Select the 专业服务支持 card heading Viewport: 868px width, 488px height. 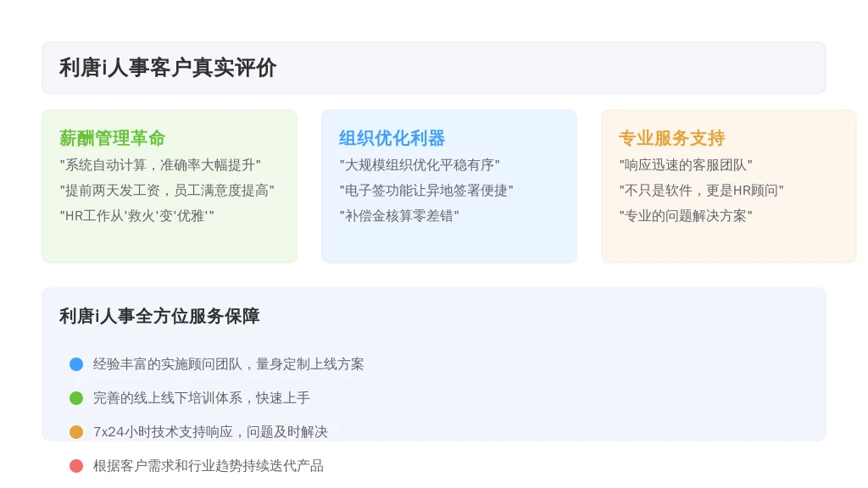pos(672,138)
